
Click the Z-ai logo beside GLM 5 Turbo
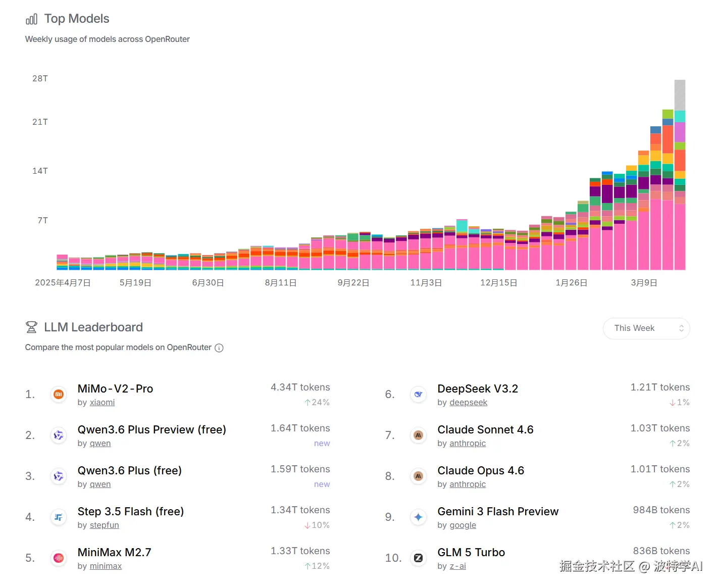point(418,558)
